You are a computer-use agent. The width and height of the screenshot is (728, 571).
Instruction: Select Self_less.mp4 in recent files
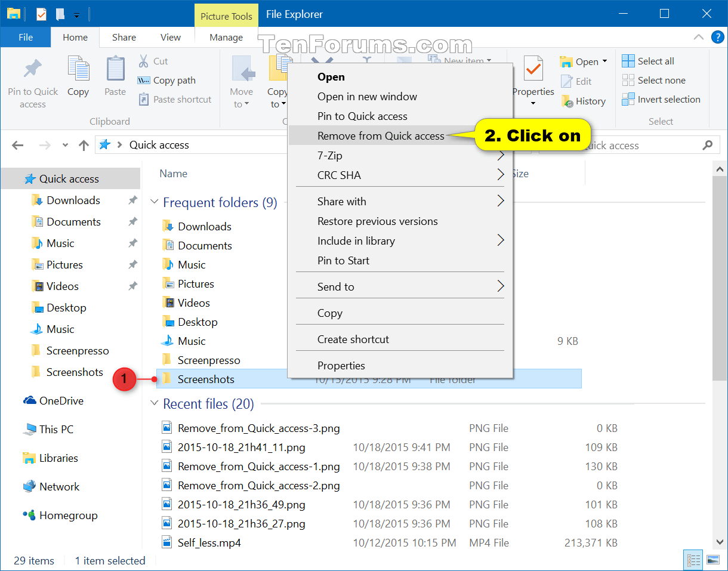[209, 543]
